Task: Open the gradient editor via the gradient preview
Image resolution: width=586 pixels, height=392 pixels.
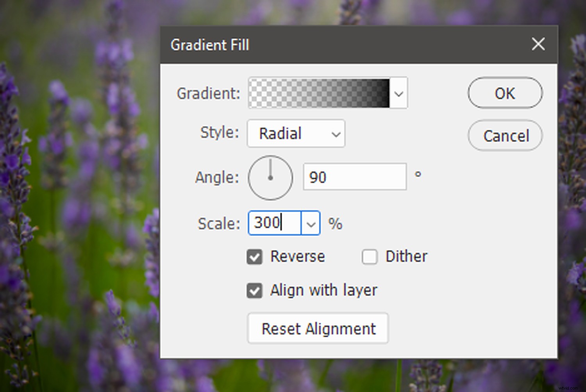Action: click(318, 93)
